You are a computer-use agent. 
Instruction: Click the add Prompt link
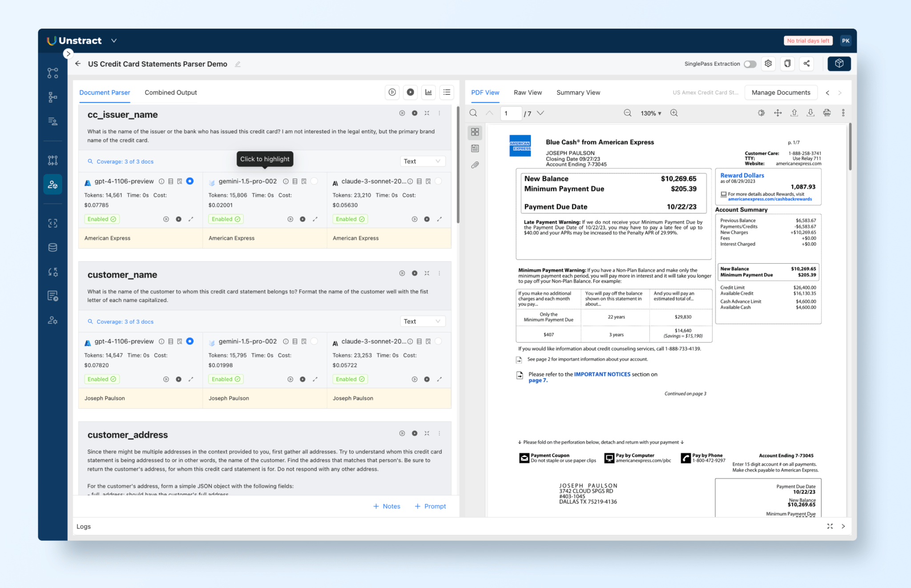[430, 506]
